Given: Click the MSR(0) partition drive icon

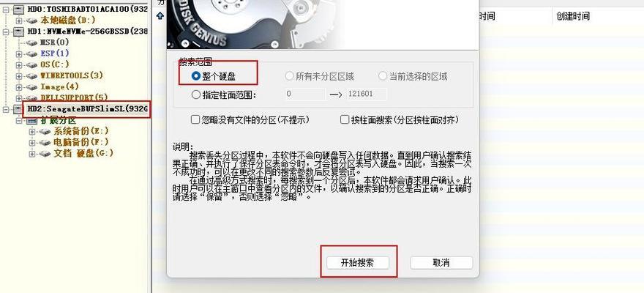Looking at the screenshot, I should tap(31, 42).
